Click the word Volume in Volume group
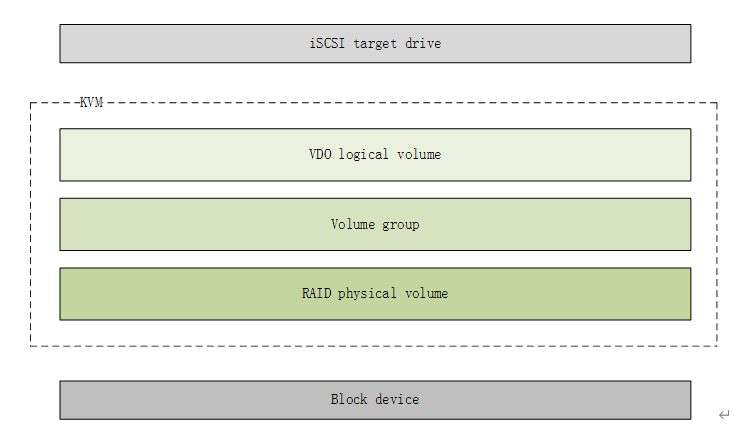 click(x=353, y=224)
